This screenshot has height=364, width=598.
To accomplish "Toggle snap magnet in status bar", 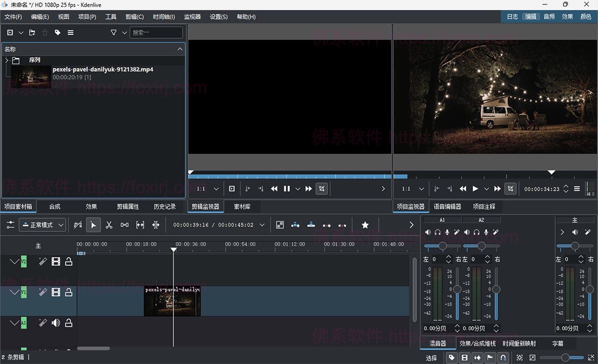I will coord(504,358).
